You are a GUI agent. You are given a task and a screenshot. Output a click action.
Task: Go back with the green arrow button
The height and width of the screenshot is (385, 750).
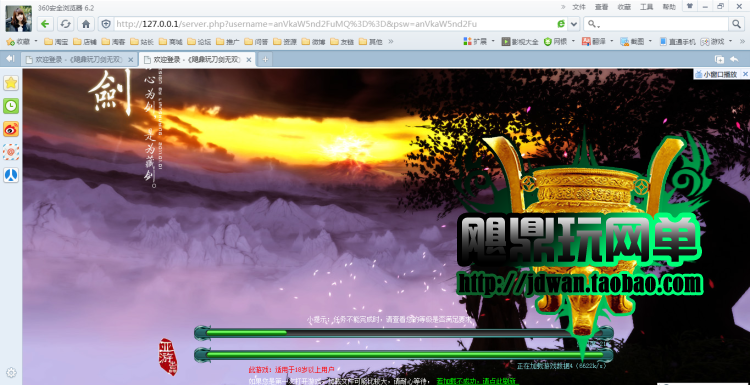[x=45, y=24]
